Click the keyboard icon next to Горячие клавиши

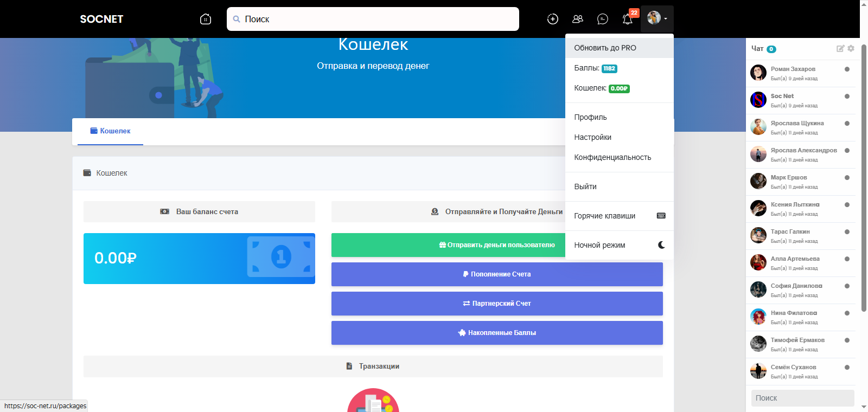tap(661, 216)
